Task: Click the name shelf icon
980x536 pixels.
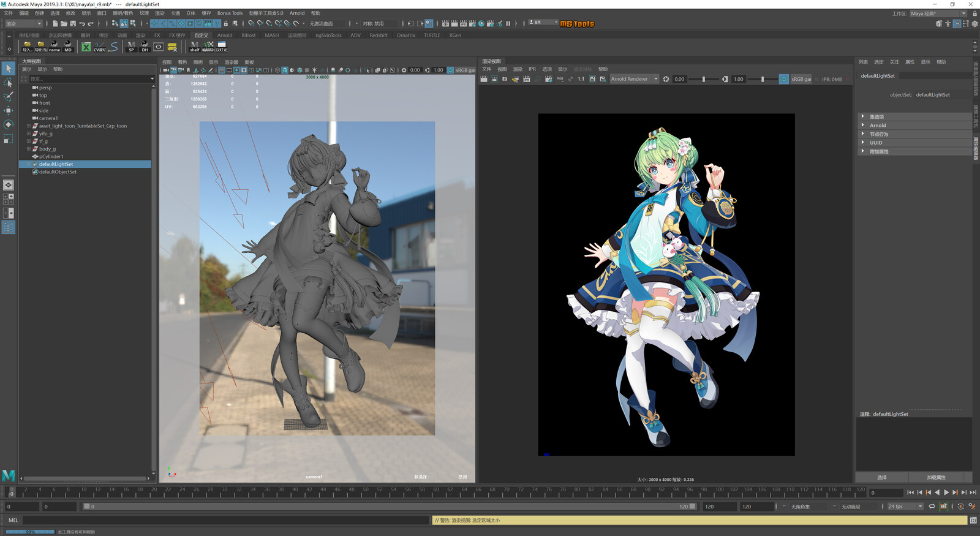Action: 55,47
